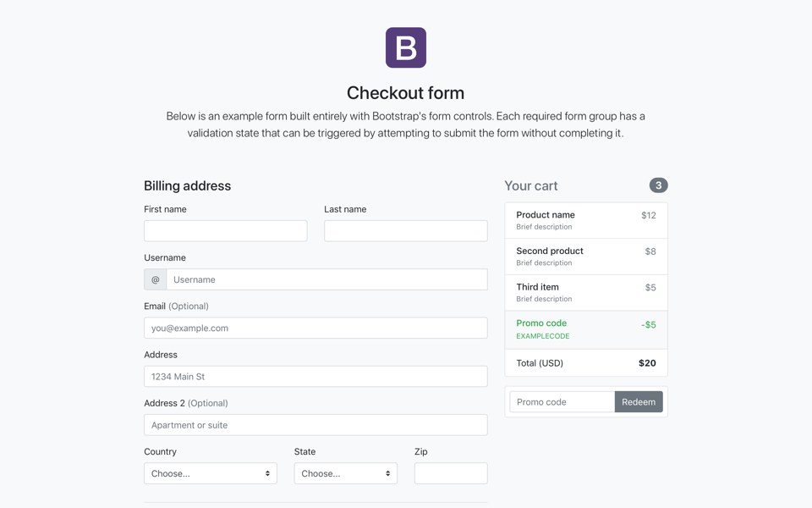Select the Product name cart row

point(586,219)
